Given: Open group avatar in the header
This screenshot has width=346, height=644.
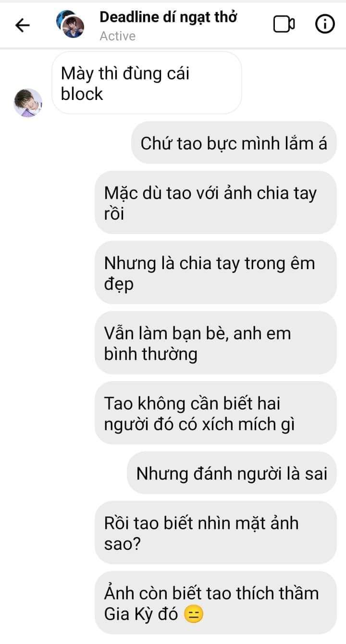Looking at the screenshot, I should click(70, 25).
